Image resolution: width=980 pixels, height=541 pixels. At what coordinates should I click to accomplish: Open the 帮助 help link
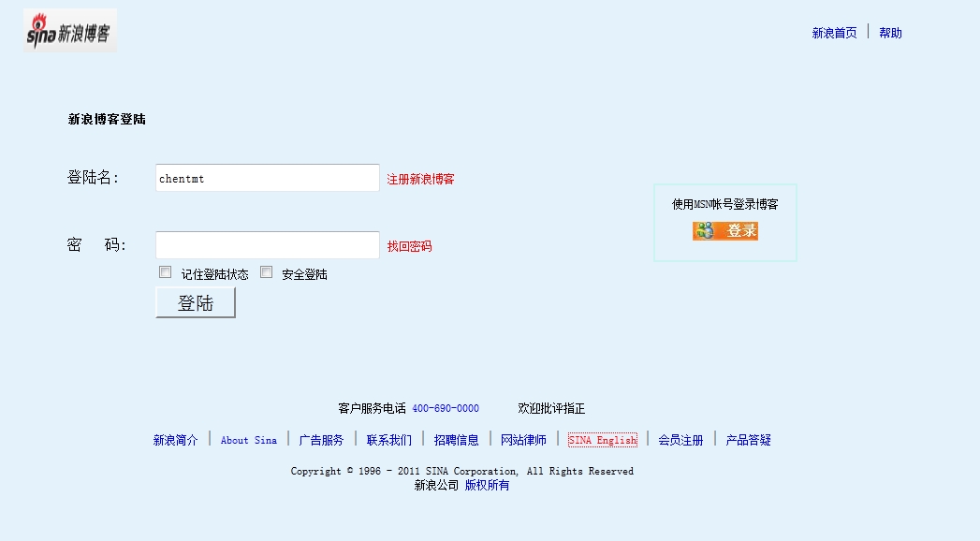click(x=890, y=33)
